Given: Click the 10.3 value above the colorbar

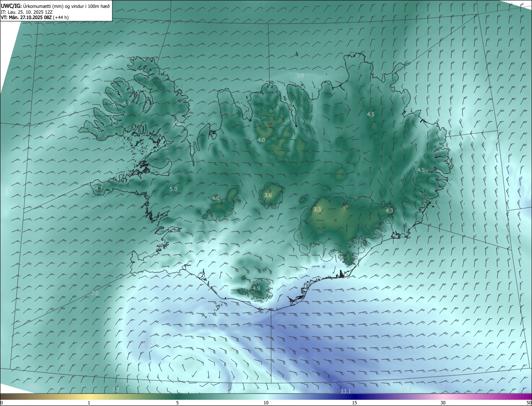Looking at the screenshot, I should (x=406, y=389).
